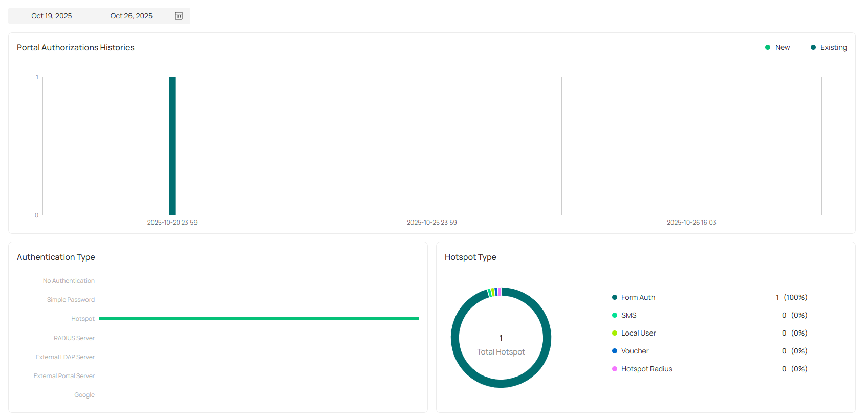Click the start date Oct 19, 2025
868x420 pixels.
click(x=52, y=16)
